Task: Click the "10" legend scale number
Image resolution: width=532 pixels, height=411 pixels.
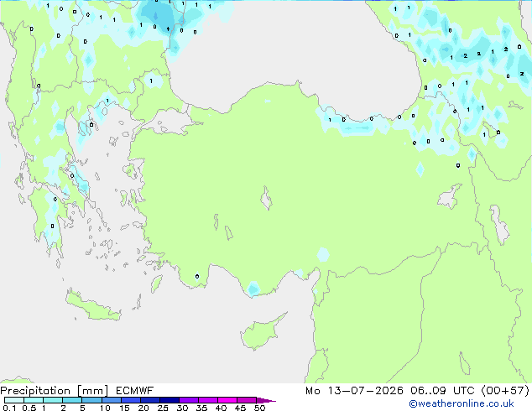Action: [105, 408]
